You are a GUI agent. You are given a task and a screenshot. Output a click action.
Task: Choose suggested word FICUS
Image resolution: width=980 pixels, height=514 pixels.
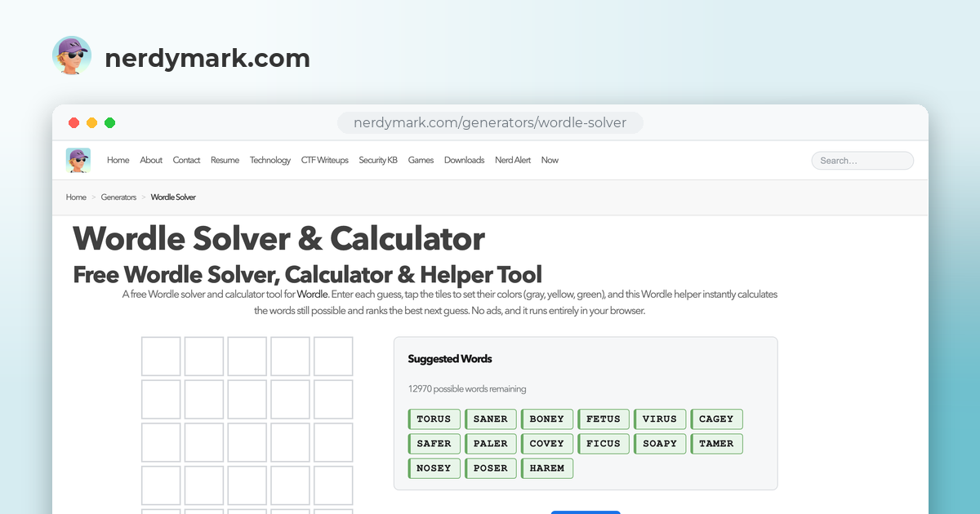[x=604, y=444]
